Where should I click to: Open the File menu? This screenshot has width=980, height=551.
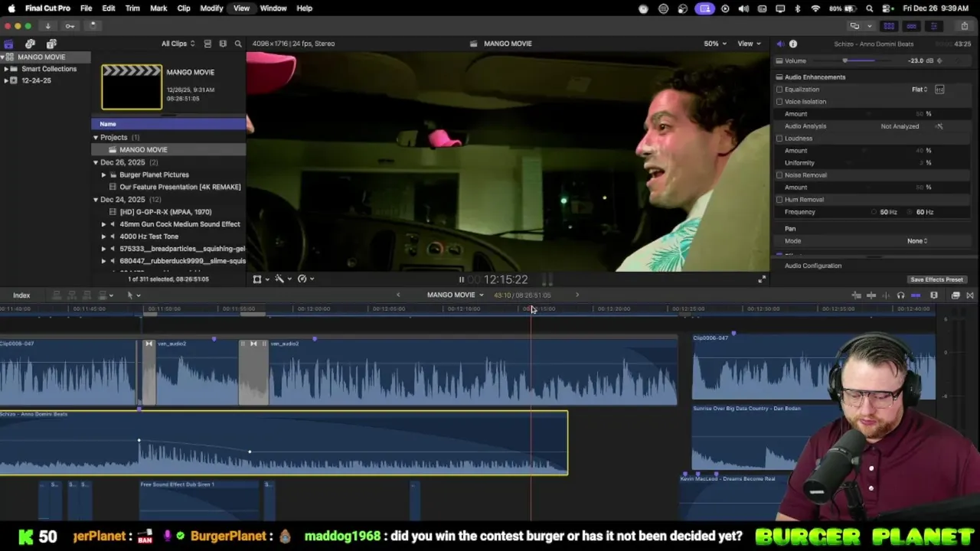[86, 8]
